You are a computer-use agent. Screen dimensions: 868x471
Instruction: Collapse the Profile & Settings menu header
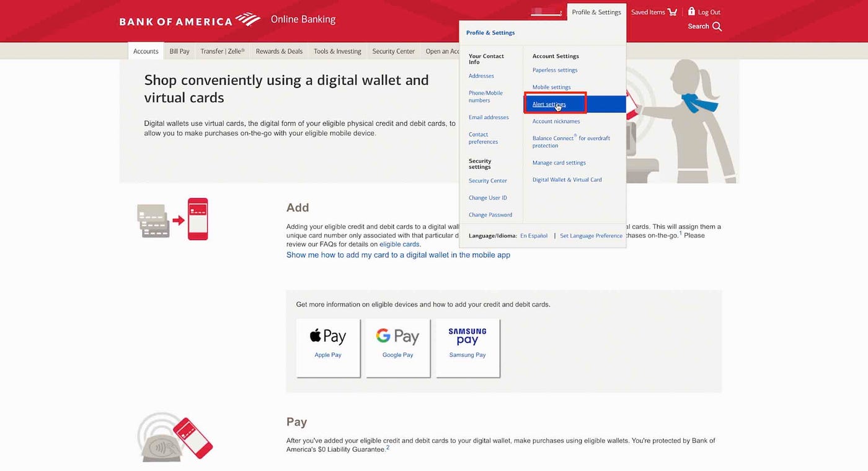(x=596, y=12)
